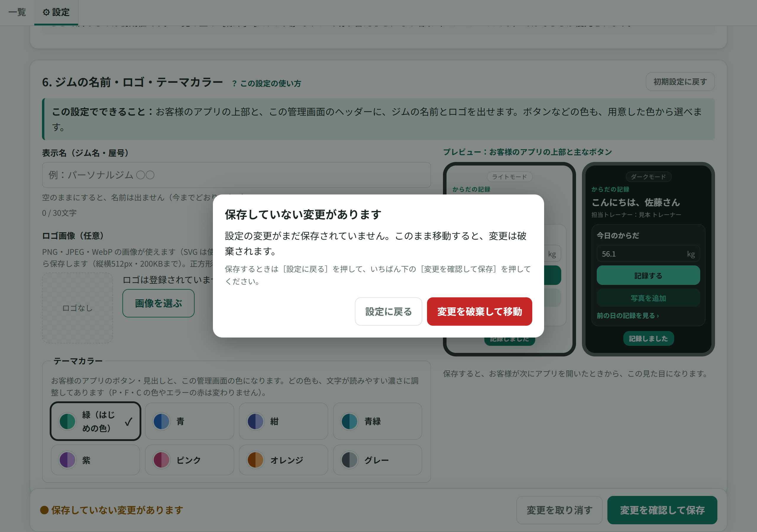Click the オレンジ color swatch circle
The height and width of the screenshot is (532, 757).
coord(255,460)
